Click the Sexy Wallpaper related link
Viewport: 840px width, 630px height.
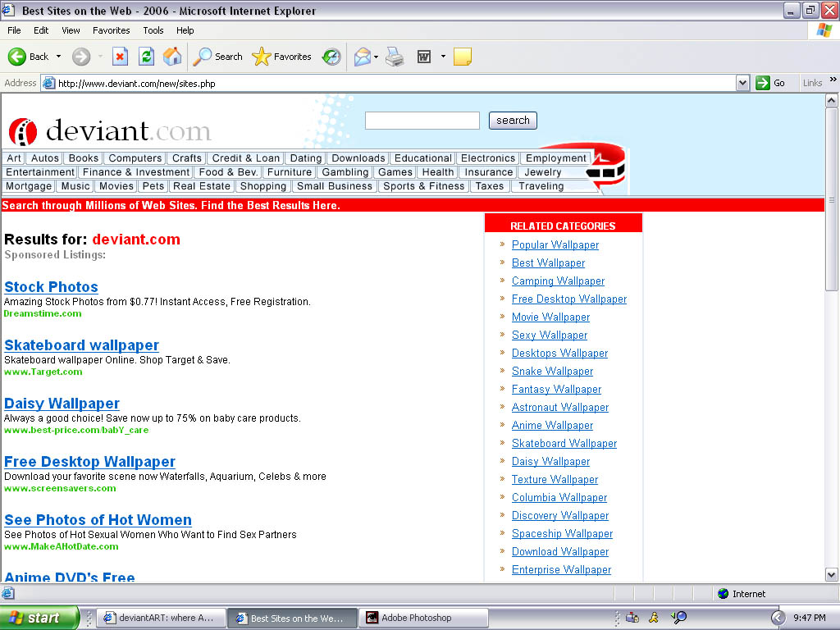(550, 335)
